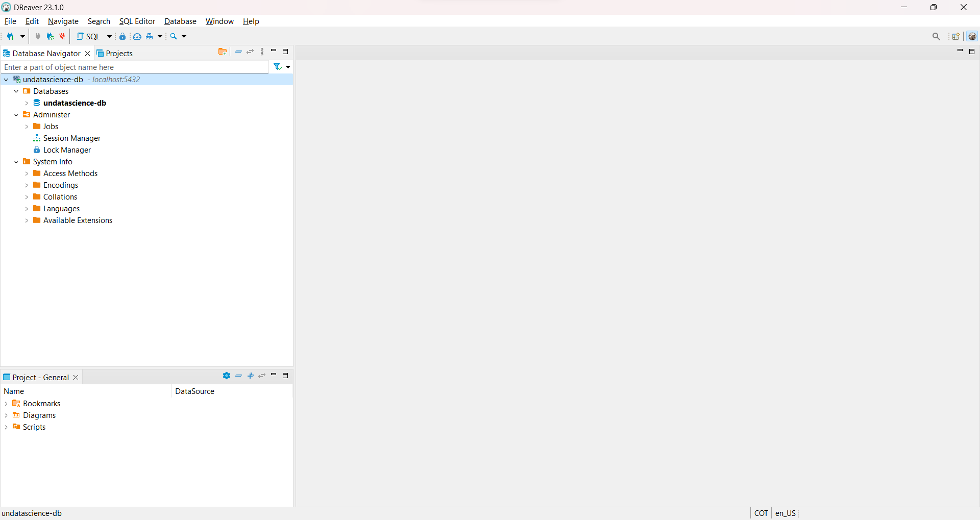Collapse the System Info folder
The width and height of the screenshot is (980, 520).
point(16,162)
